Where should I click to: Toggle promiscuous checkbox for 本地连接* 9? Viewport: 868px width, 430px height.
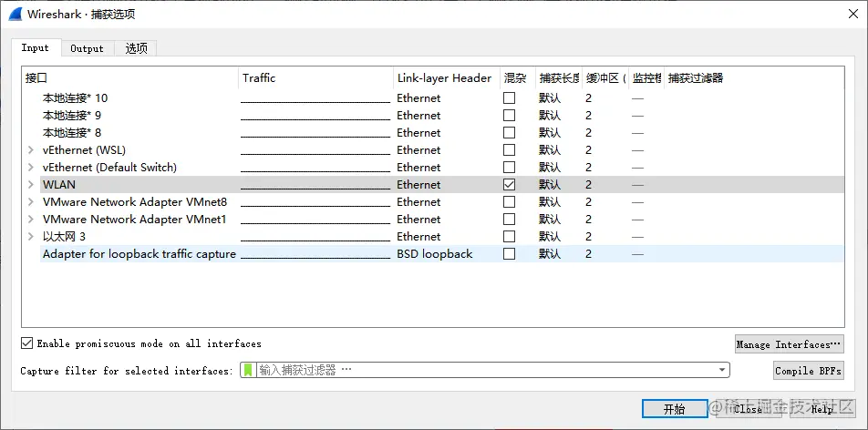coord(510,115)
